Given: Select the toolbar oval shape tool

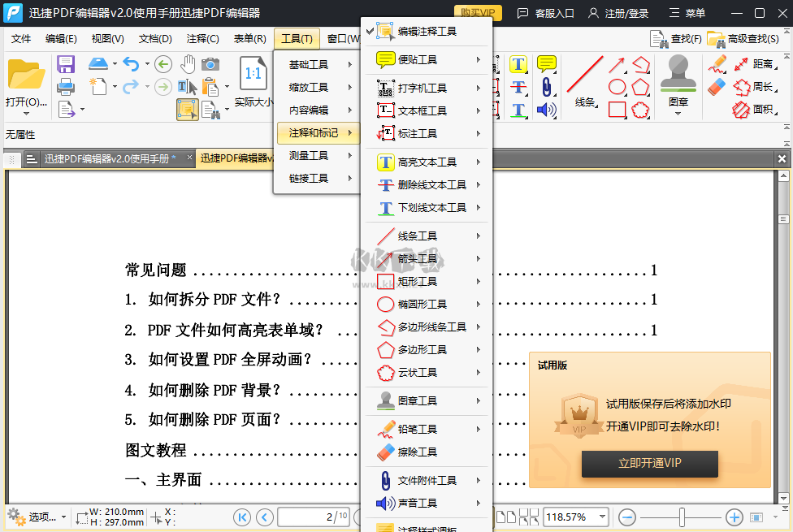Looking at the screenshot, I should pyautogui.click(x=617, y=87).
